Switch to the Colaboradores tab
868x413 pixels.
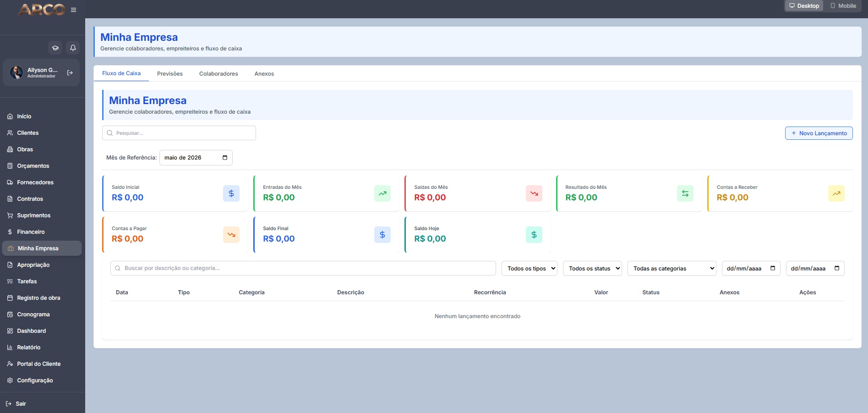(218, 74)
